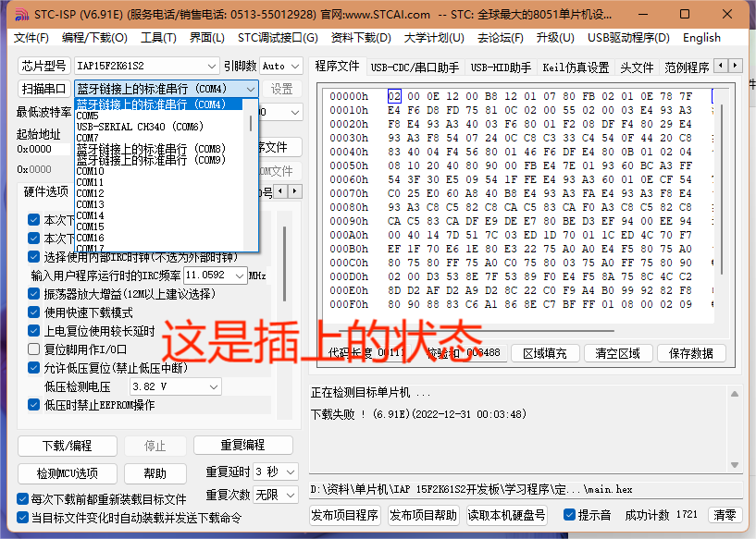756x539 pixels.
Task: Click the 扫描串口 button
Action: click(x=43, y=89)
